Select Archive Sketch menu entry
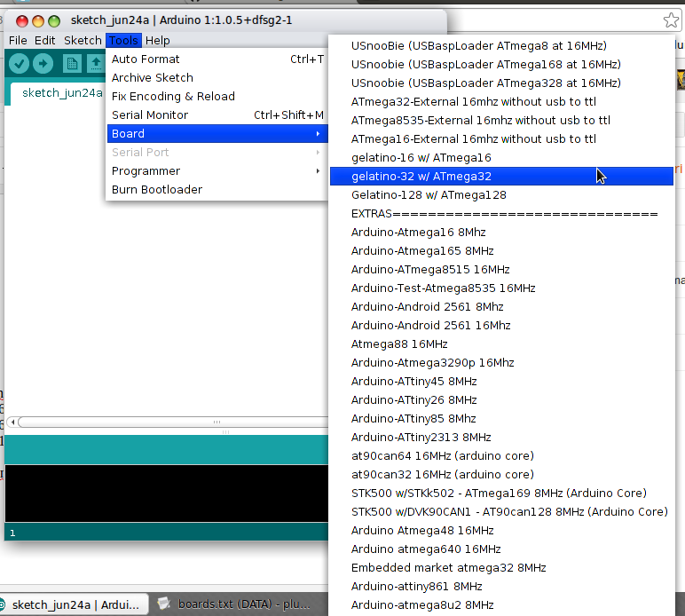 tap(217, 78)
